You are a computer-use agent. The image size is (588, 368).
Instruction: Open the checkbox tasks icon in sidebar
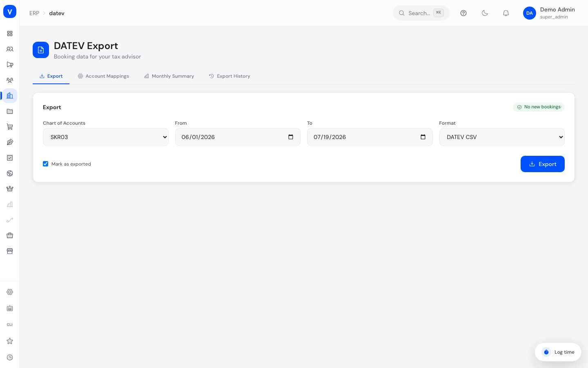coord(10,158)
